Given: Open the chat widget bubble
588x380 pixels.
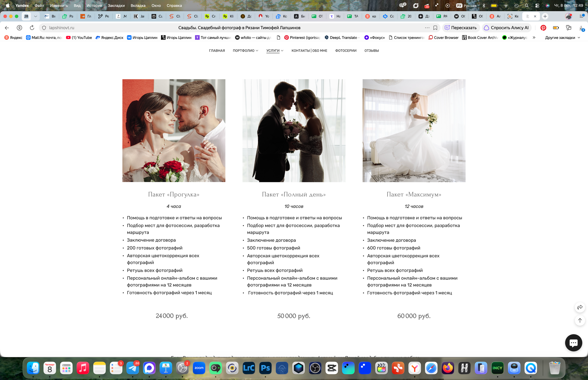Looking at the screenshot, I should (574, 343).
